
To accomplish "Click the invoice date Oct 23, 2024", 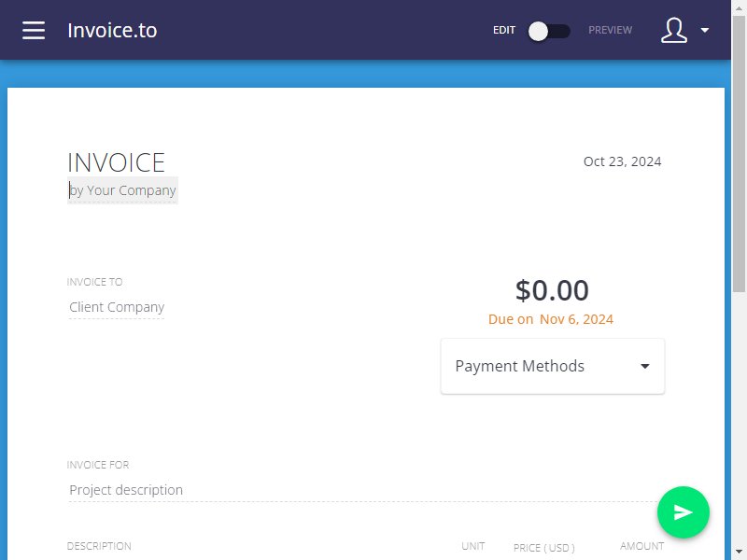I will point(622,161).
